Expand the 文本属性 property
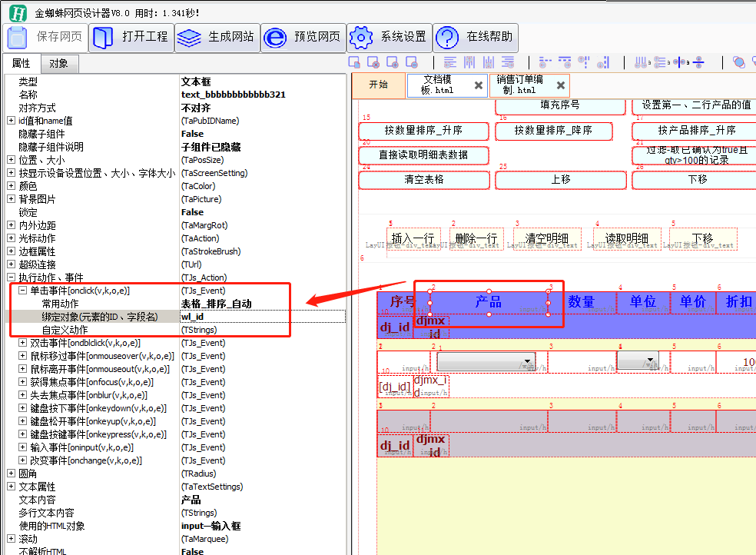Screen dimensions: 756x555 click(11, 486)
